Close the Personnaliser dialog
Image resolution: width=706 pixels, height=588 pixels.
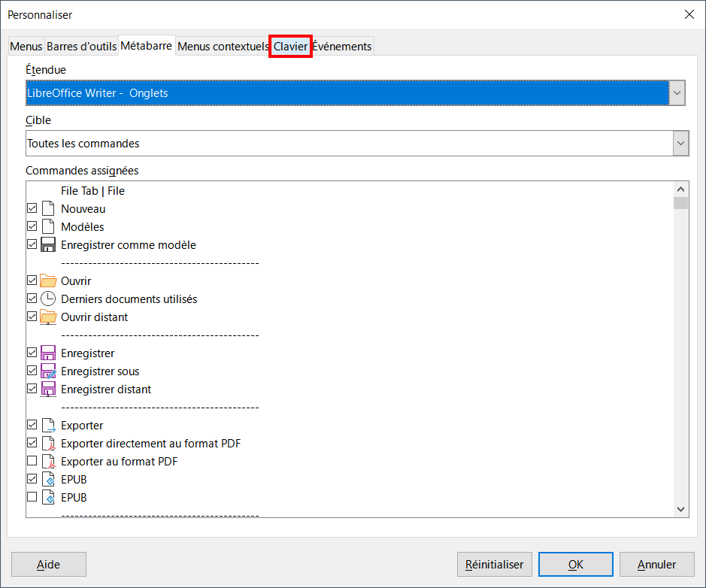click(x=689, y=14)
